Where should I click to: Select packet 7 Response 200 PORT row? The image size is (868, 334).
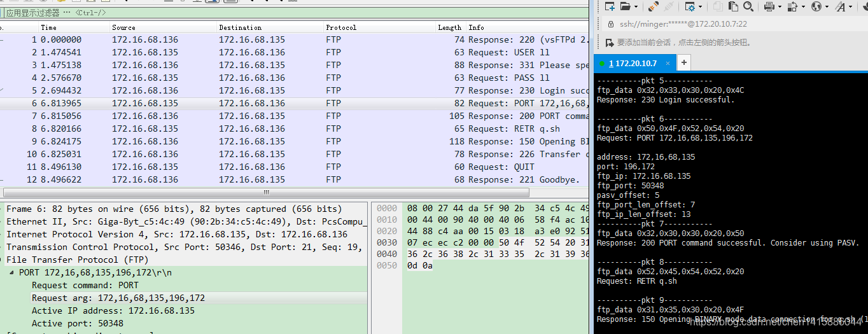(295, 116)
